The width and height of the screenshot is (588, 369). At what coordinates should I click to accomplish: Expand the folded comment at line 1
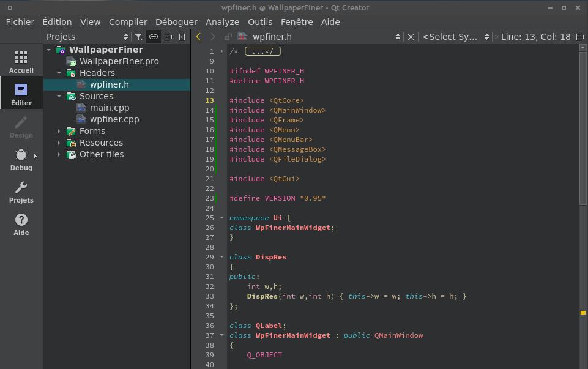point(221,51)
